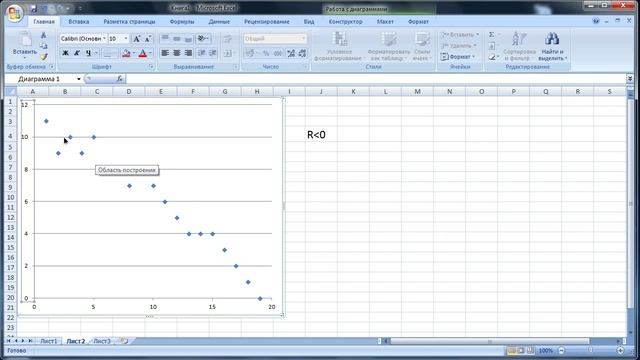Switch to the Формулы tab

(182, 22)
